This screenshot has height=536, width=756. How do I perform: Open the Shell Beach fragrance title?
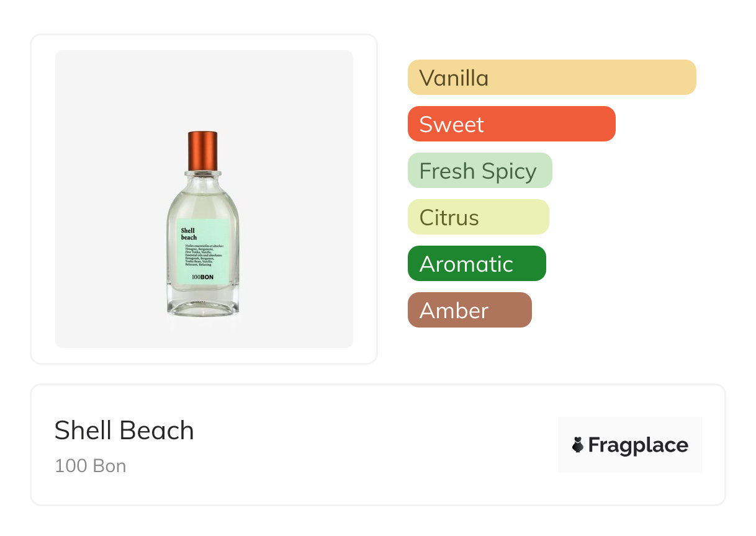pyautogui.click(x=124, y=431)
